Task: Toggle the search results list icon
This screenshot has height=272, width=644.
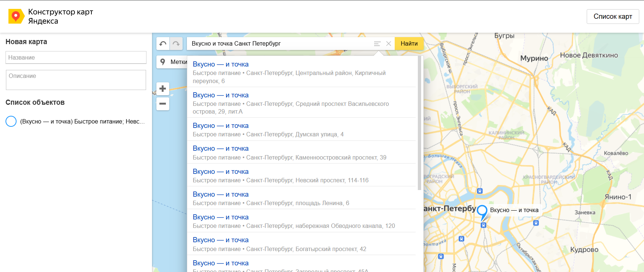Action: pyautogui.click(x=377, y=43)
